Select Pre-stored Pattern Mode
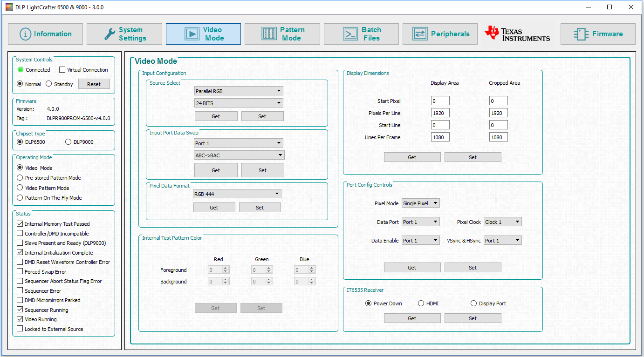Viewport: 644px width, 357px height. click(x=20, y=178)
